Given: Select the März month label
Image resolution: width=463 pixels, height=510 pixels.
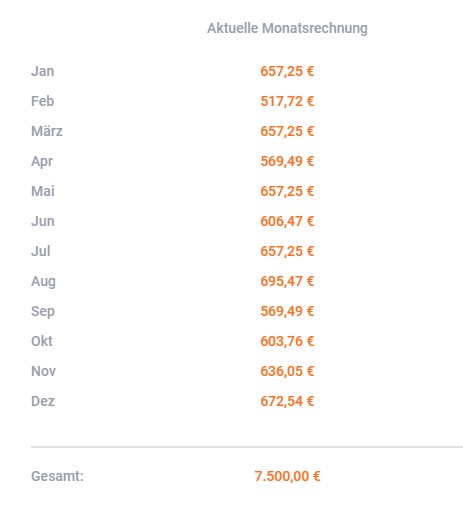Looking at the screenshot, I should 47,131.
